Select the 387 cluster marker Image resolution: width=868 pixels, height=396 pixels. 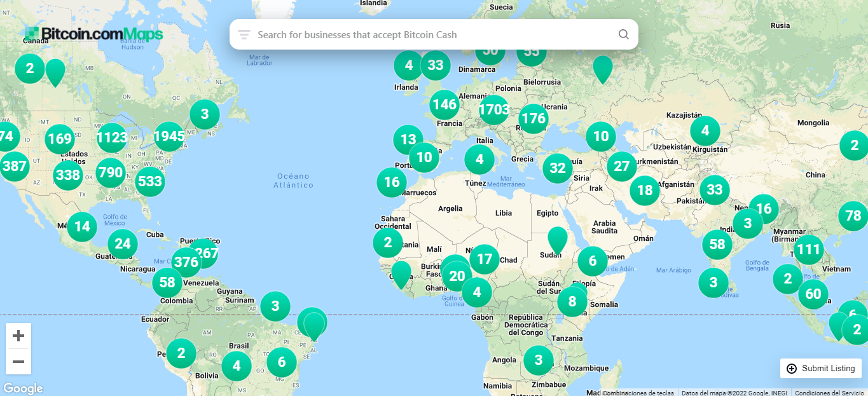click(14, 167)
